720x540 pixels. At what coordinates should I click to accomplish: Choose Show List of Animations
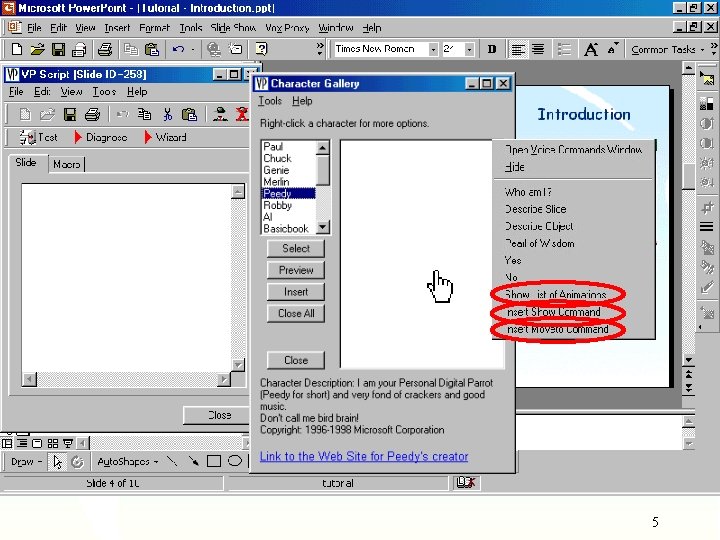coord(573,295)
